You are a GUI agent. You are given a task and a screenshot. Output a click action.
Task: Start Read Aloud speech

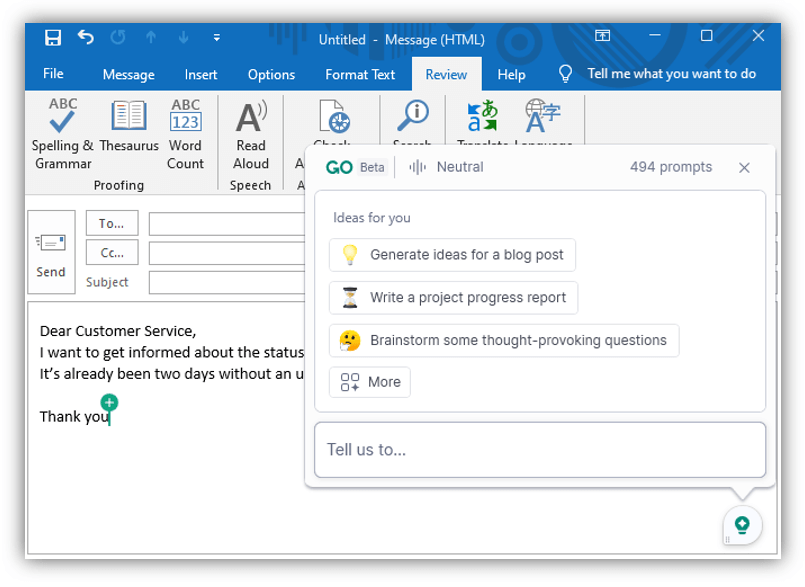[251, 135]
